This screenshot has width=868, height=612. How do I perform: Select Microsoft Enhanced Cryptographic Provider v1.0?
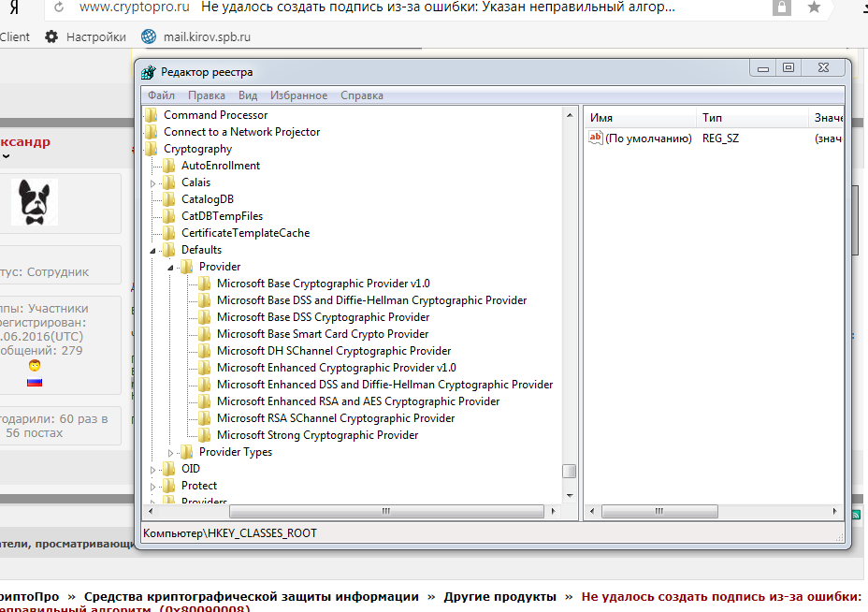coord(337,368)
